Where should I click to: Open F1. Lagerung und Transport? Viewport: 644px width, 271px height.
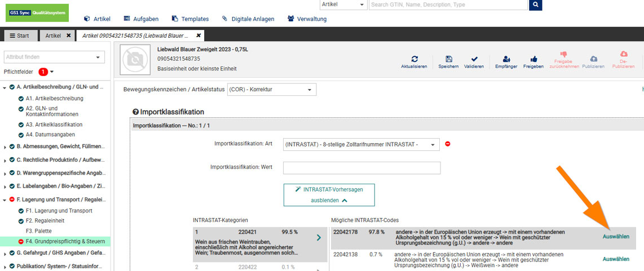coord(59,211)
